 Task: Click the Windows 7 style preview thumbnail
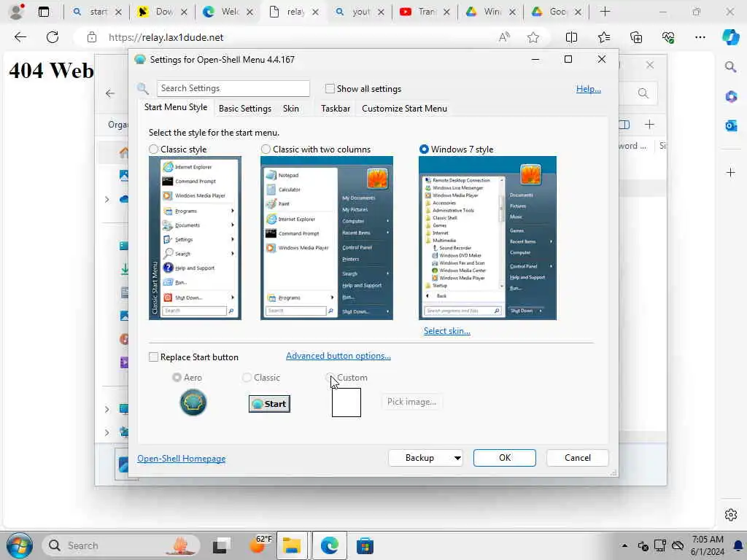(487, 238)
